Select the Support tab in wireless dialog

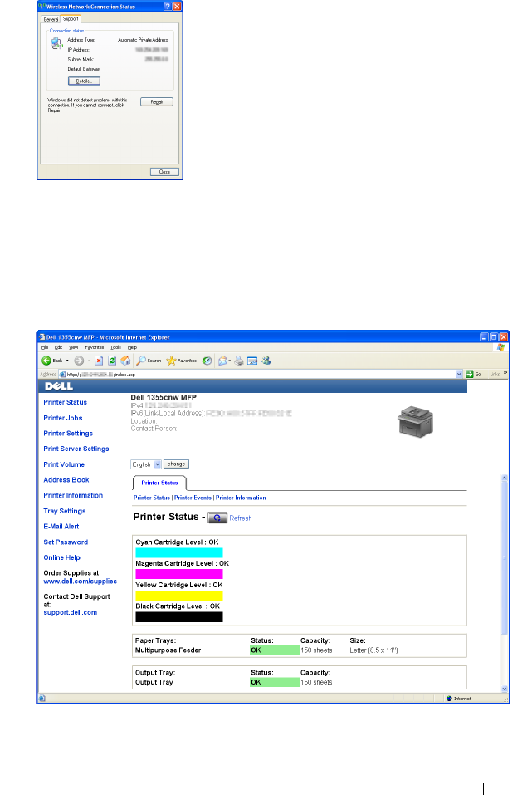pos(71,19)
